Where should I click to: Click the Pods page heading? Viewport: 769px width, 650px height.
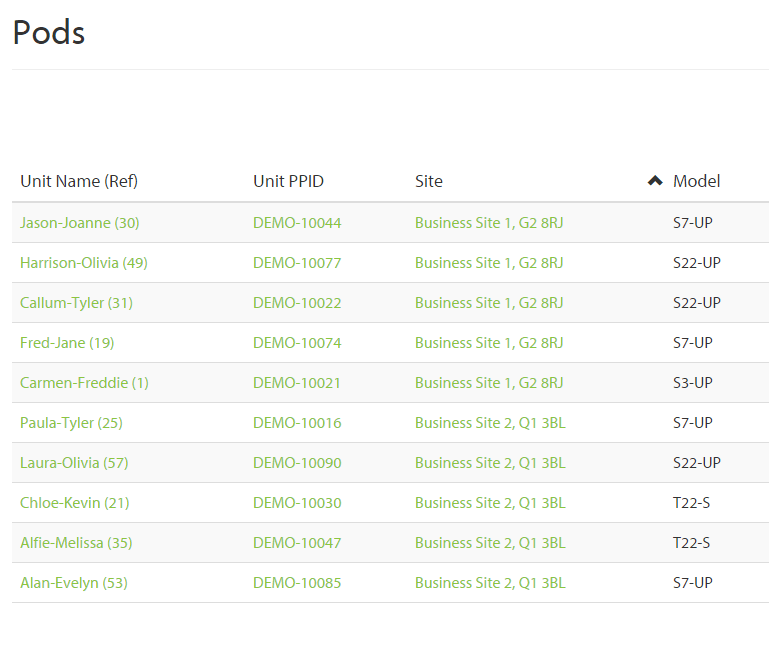pyautogui.click(x=49, y=32)
